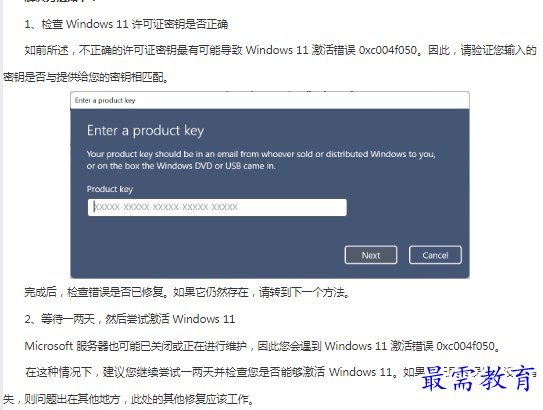Click the paragraph starting with '如前所述'

tap(270, 64)
